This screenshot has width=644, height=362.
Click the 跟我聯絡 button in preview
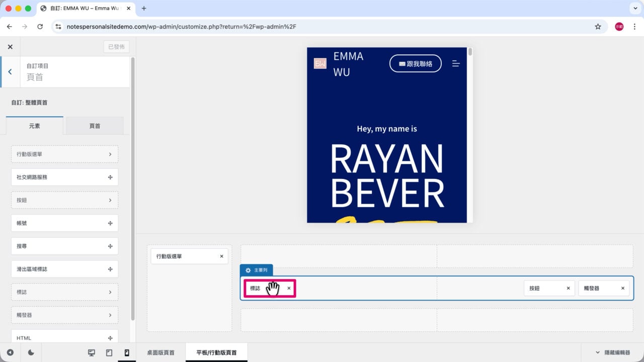coord(416,64)
